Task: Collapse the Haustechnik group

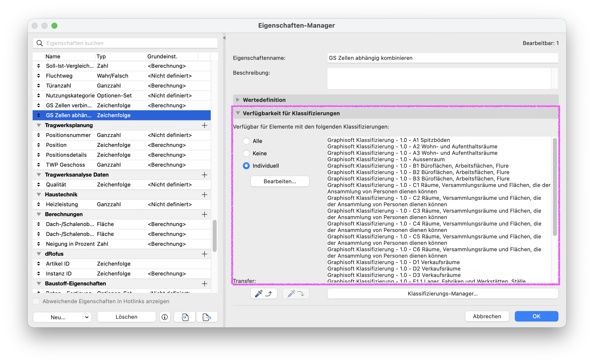Action: 39,195
